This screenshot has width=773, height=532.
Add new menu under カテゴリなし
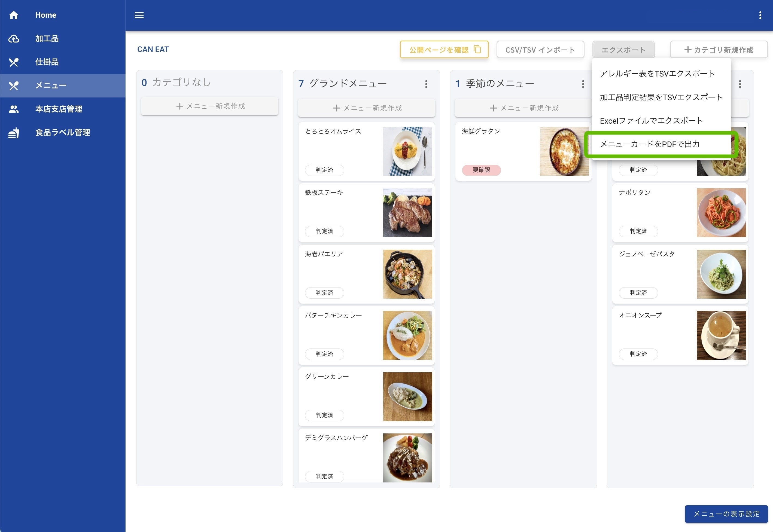tap(209, 106)
